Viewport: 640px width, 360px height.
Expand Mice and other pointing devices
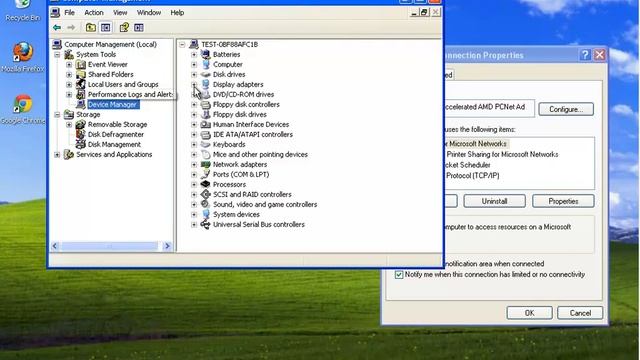(194, 155)
